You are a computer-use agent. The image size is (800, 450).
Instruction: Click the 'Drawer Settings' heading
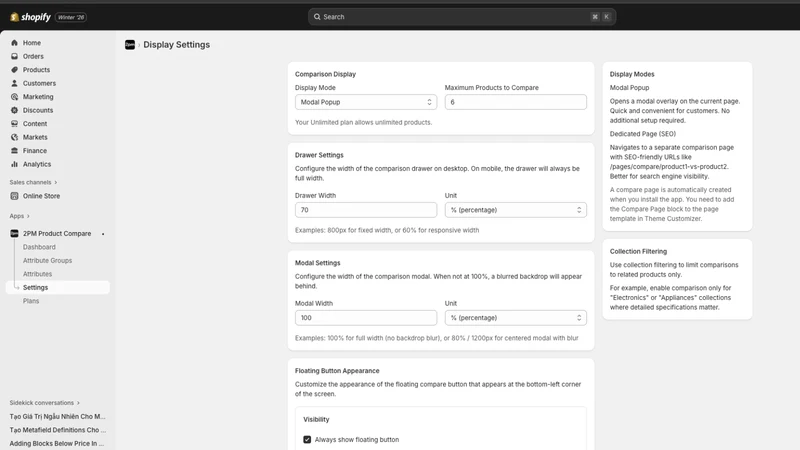click(319, 155)
